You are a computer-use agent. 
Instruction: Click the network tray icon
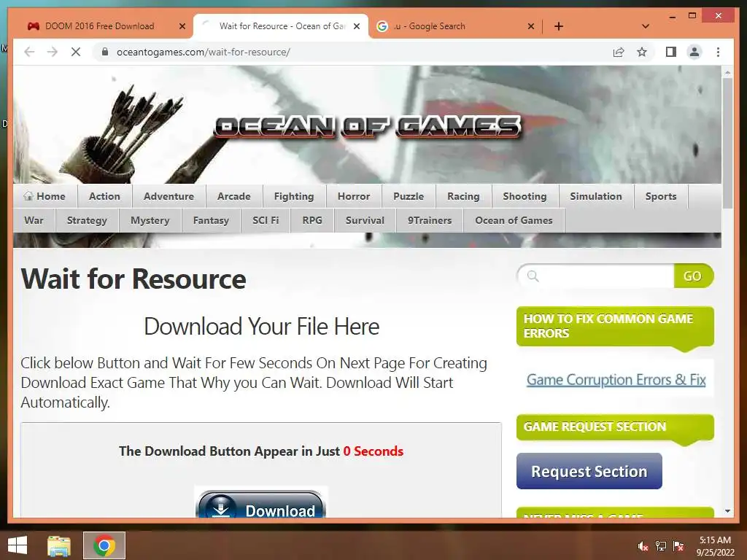pyautogui.click(x=661, y=546)
